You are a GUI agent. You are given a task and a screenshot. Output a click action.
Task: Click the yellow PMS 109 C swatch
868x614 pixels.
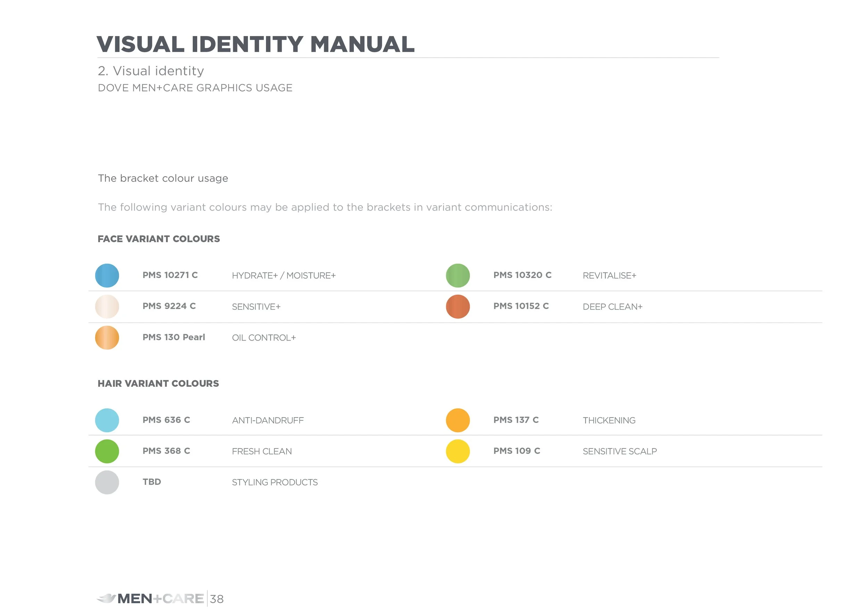tap(458, 451)
